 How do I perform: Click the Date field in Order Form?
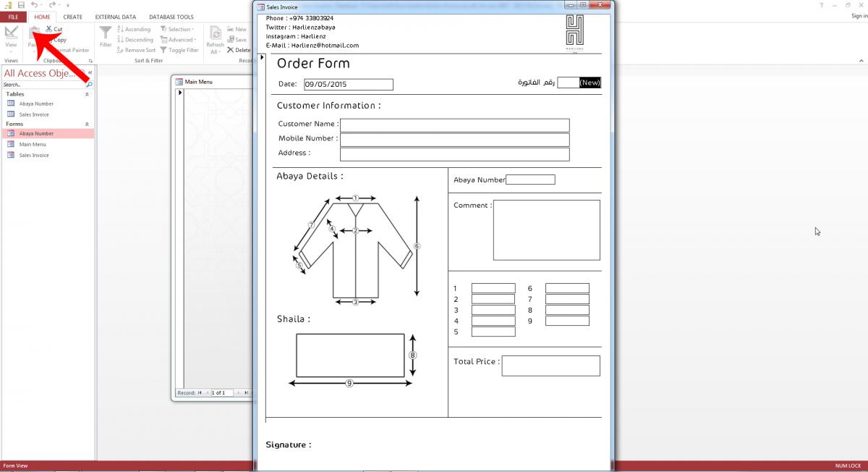point(348,85)
